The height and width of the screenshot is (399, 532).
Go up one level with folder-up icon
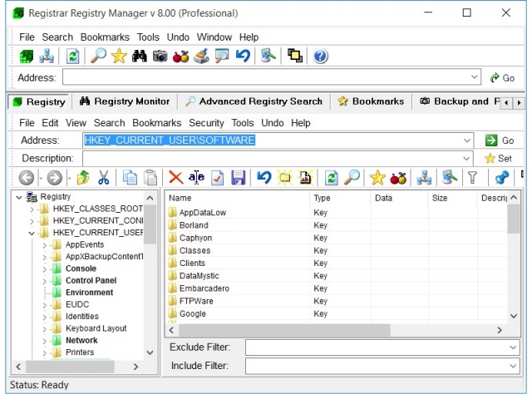[83, 177]
